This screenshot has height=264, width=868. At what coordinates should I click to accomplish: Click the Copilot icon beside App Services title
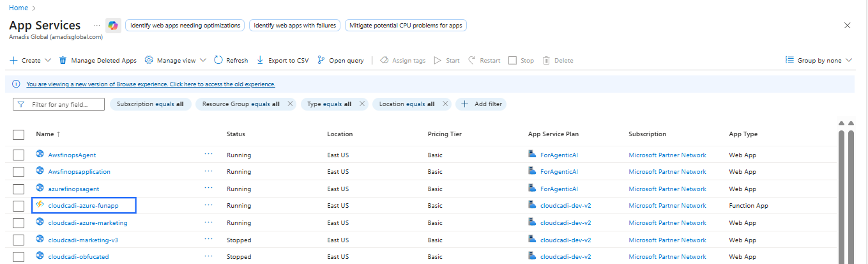[113, 25]
